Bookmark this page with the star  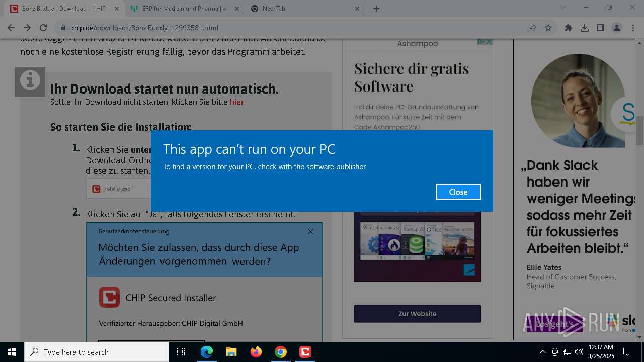[548, 28]
